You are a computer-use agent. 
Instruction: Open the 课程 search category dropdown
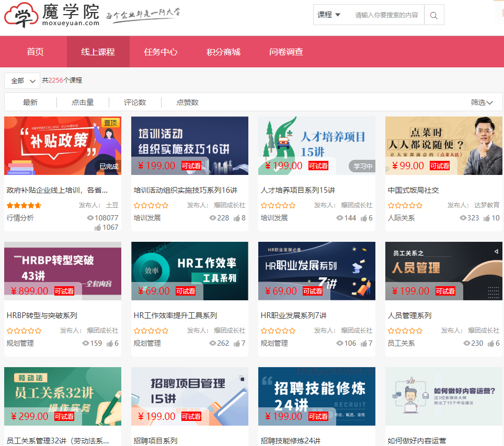[x=330, y=15]
